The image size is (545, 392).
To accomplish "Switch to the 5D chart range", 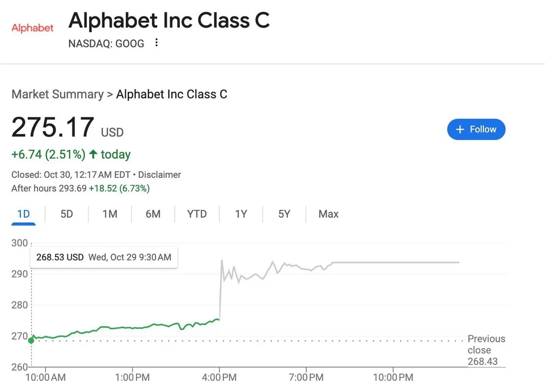I will 67,214.
